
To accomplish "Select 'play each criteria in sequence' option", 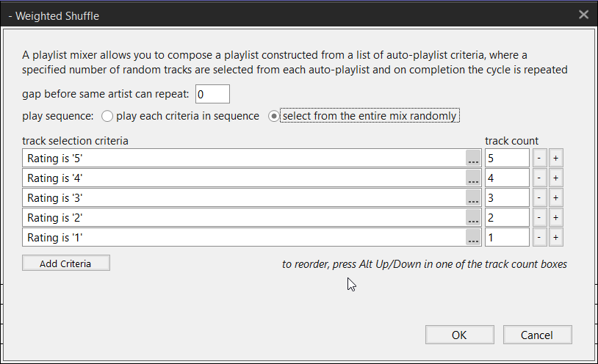I will (x=108, y=116).
